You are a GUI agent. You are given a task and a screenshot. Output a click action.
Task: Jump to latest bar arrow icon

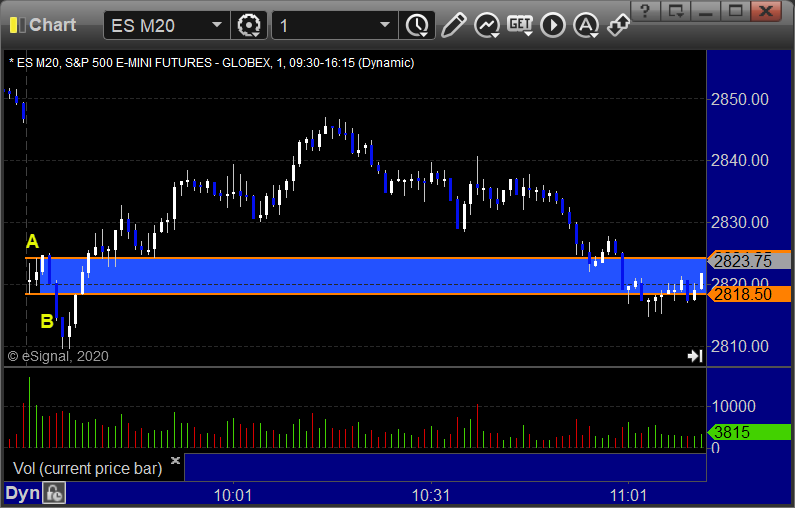pyautogui.click(x=695, y=356)
